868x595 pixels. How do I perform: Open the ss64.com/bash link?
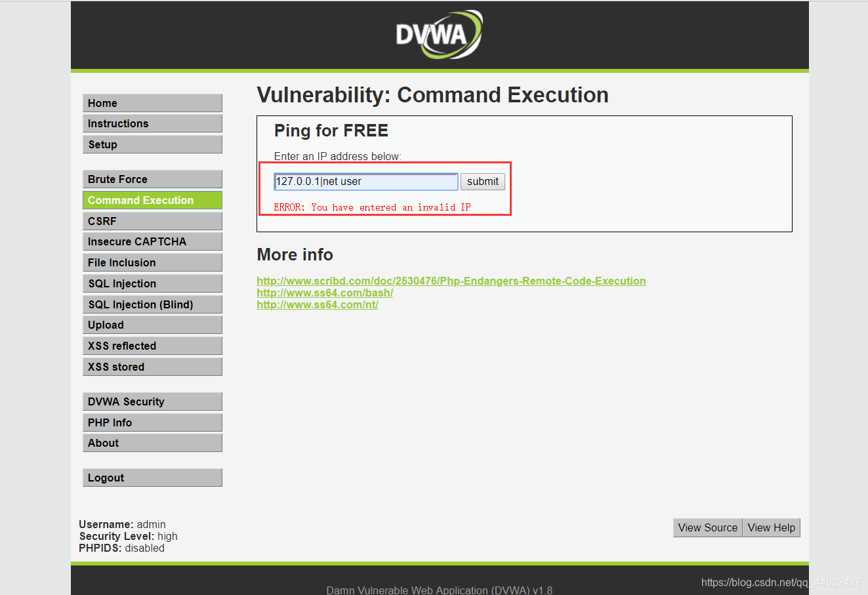[x=325, y=293]
